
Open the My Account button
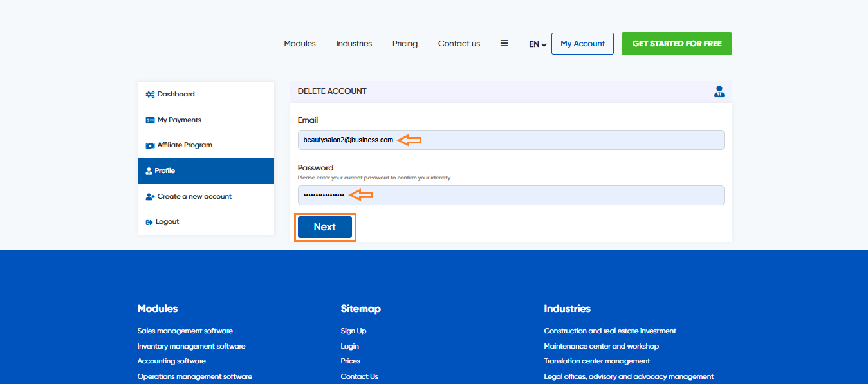tap(582, 44)
